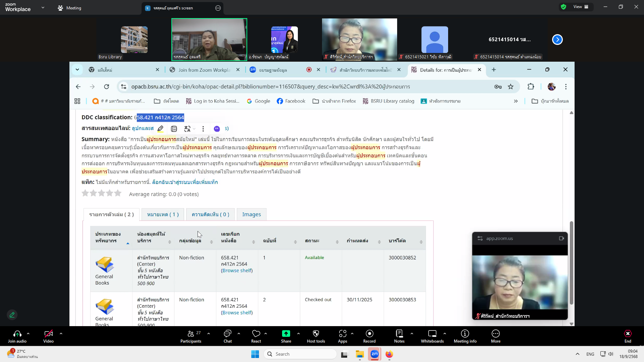Click the login to add tags link

185,182
